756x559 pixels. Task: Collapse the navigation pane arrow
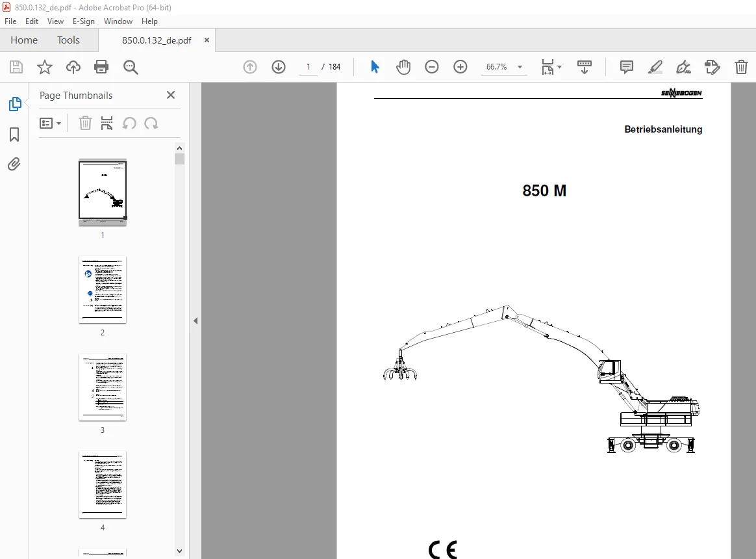[195, 320]
